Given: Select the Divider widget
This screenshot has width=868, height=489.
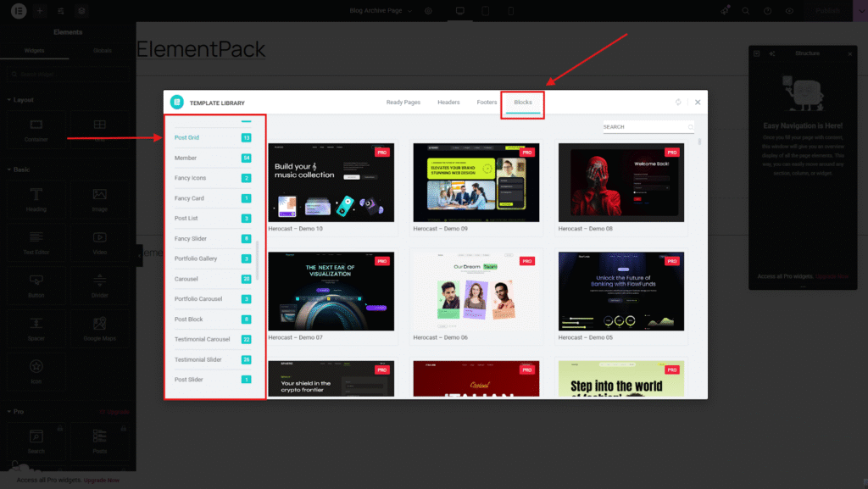Looking at the screenshot, I should [100, 286].
